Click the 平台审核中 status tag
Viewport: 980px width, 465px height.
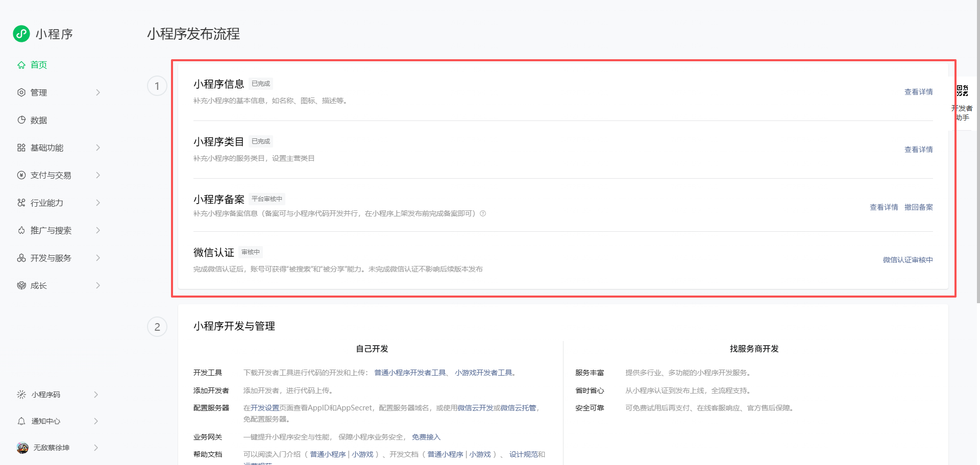tap(267, 199)
